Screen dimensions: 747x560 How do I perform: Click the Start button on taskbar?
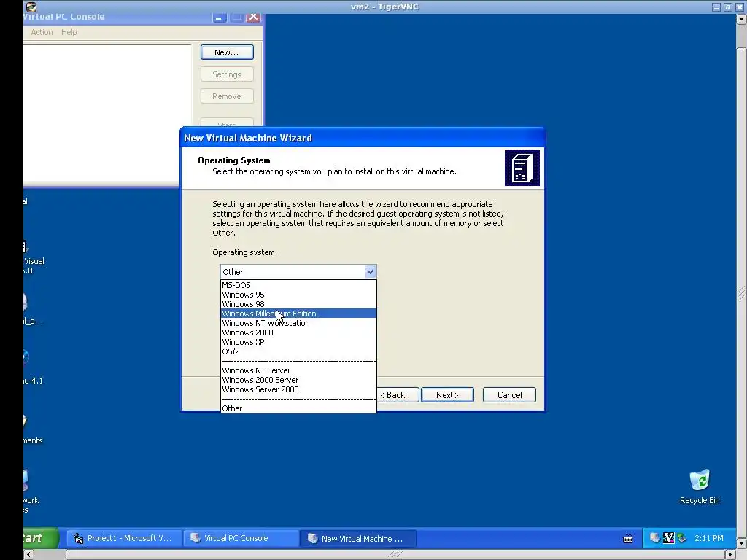pos(41,538)
